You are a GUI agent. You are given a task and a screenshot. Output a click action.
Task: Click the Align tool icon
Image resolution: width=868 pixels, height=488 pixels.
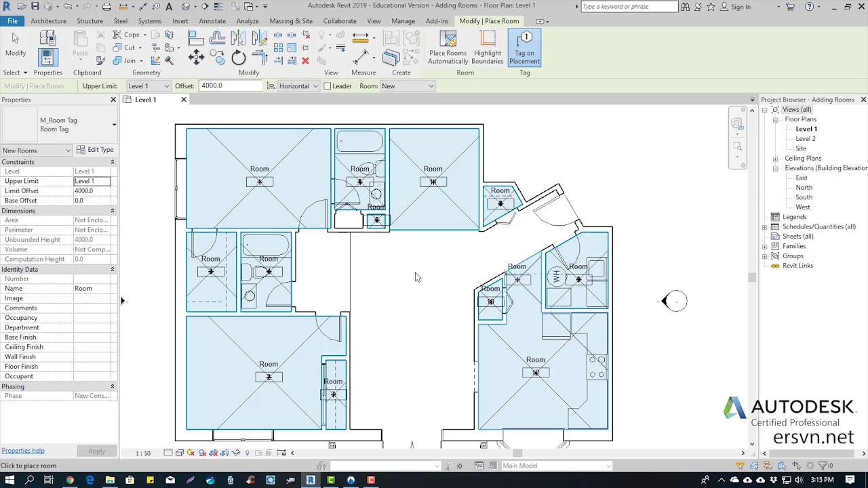click(x=196, y=37)
